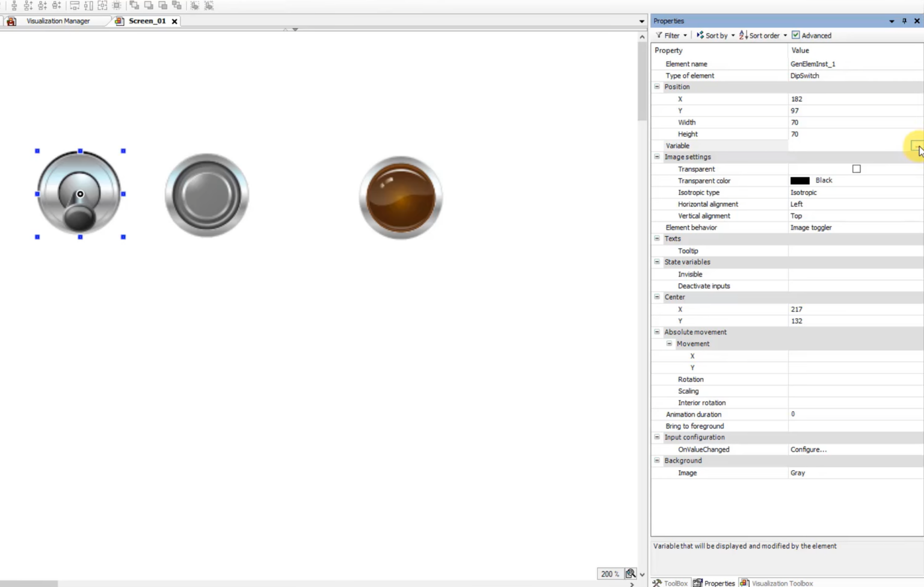Click the Ungroup elements toolbar icon
This screenshot has height=587, width=924.
[209, 5]
